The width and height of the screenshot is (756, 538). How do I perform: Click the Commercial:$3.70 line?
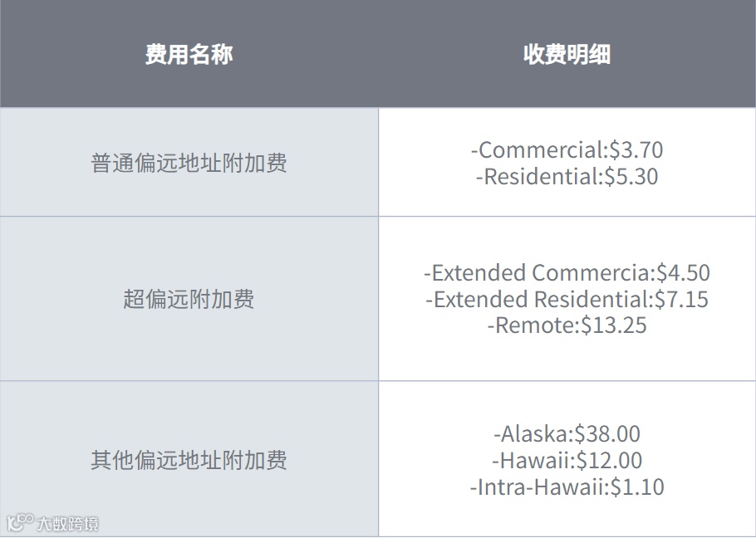click(x=567, y=149)
